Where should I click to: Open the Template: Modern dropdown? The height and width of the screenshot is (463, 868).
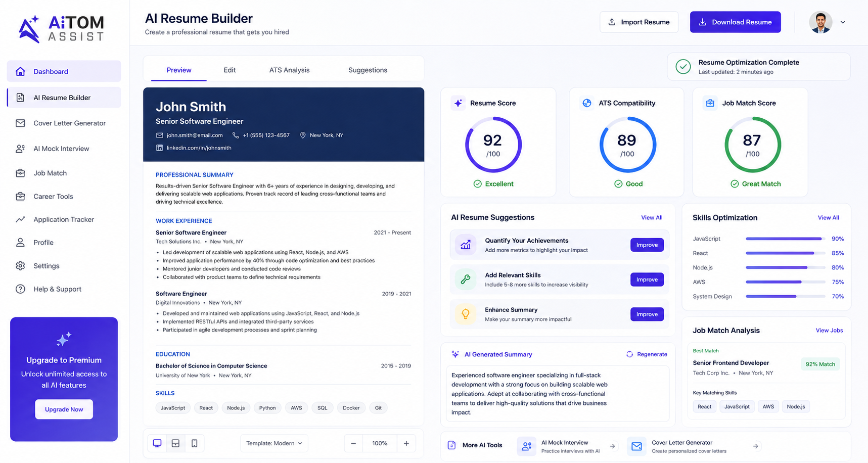274,443
